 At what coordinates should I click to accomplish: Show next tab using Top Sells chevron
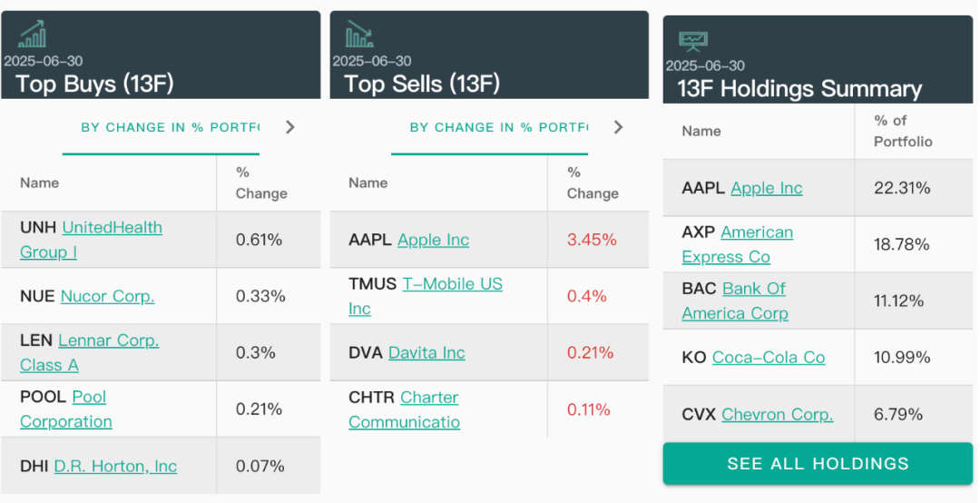point(619,127)
